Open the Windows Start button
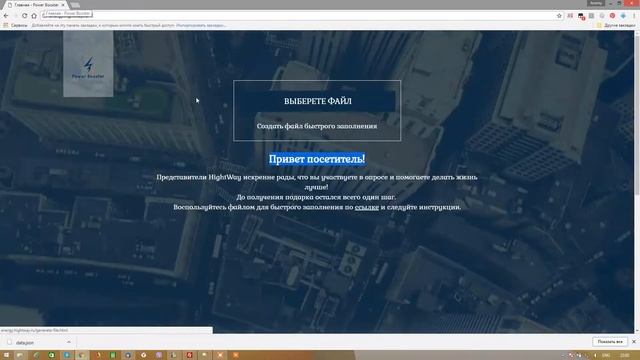 pos(6,355)
